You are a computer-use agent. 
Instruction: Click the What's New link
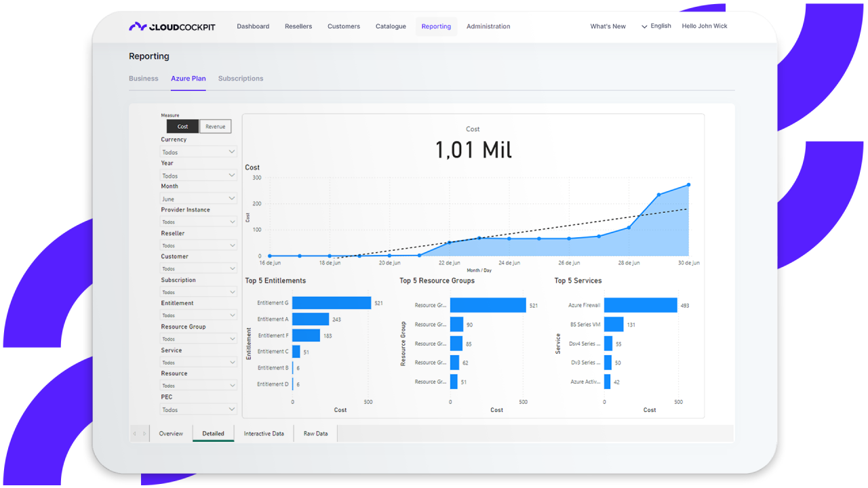click(608, 26)
